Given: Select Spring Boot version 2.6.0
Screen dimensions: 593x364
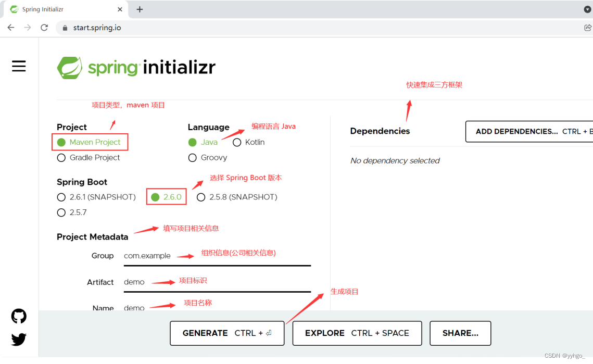Looking at the screenshot, I should pyautogui.click(x=166, y=197).
